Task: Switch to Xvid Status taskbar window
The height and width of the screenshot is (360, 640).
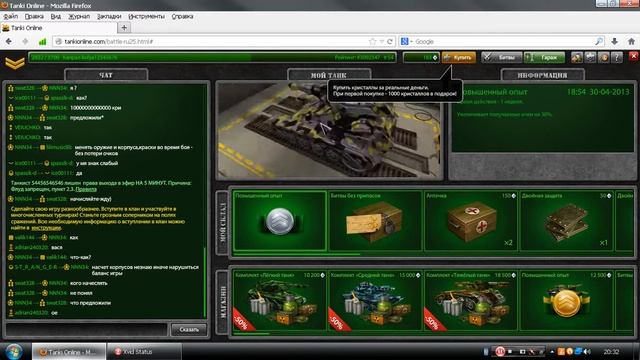Action: click(x=144, y=351)
